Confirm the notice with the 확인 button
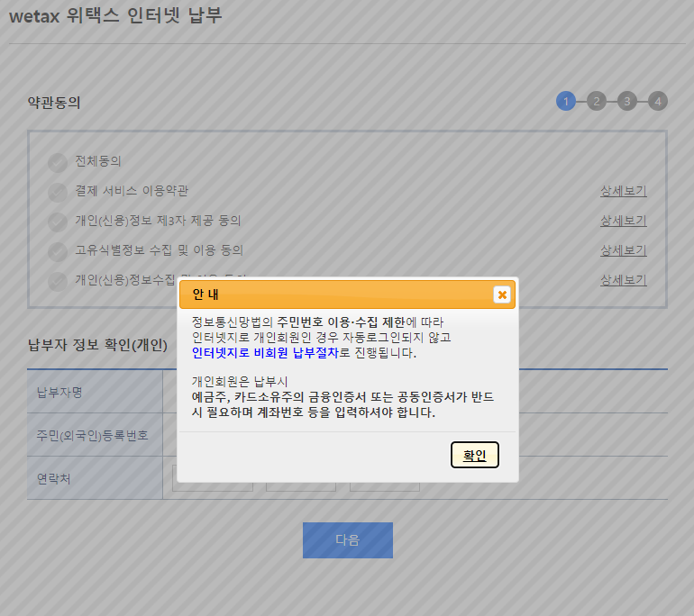Screen dimensions: 694x616 click(x=474, y=455)
